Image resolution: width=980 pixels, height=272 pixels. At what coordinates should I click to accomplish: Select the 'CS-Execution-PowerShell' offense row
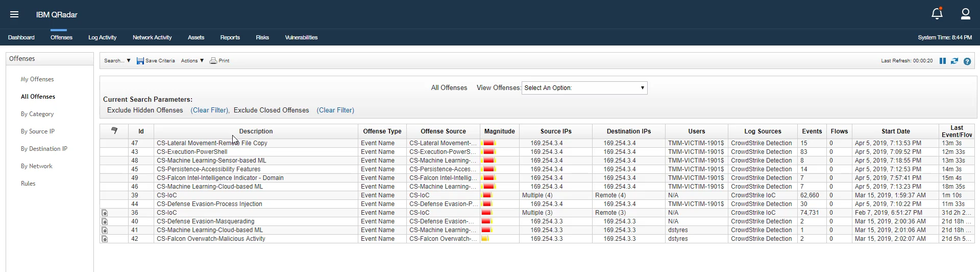click(x=192, y=152)
